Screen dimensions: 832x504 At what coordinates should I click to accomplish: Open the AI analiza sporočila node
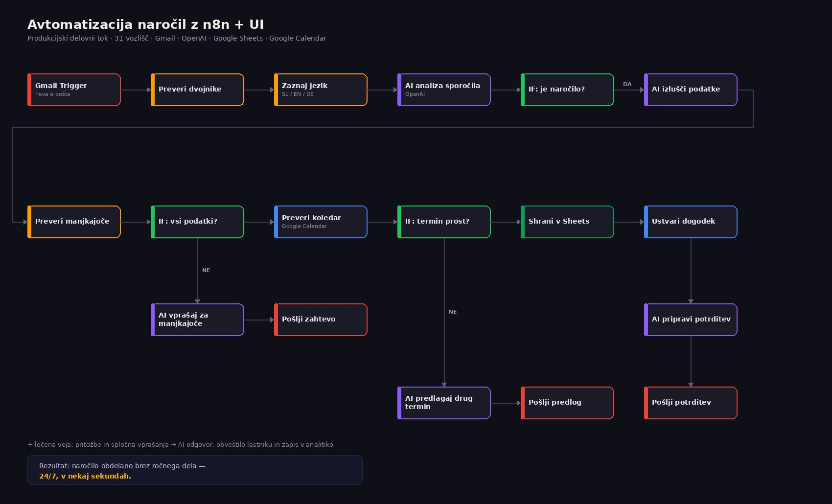point(444,90)
